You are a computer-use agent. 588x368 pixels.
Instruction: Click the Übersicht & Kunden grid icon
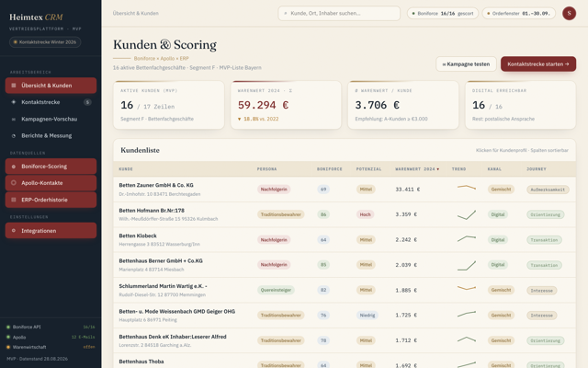[x=14, y=86]
